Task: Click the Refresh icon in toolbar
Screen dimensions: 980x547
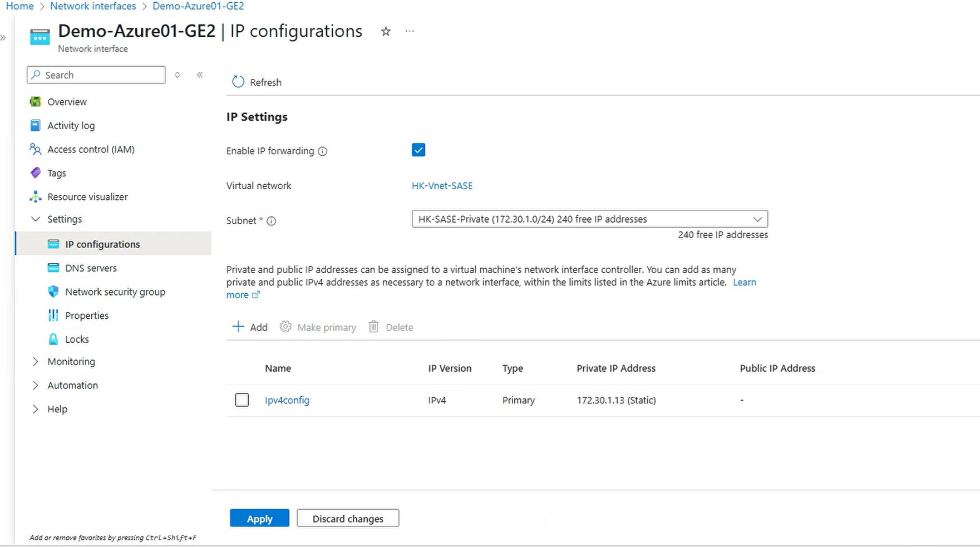Action: (x=238, y=82)
